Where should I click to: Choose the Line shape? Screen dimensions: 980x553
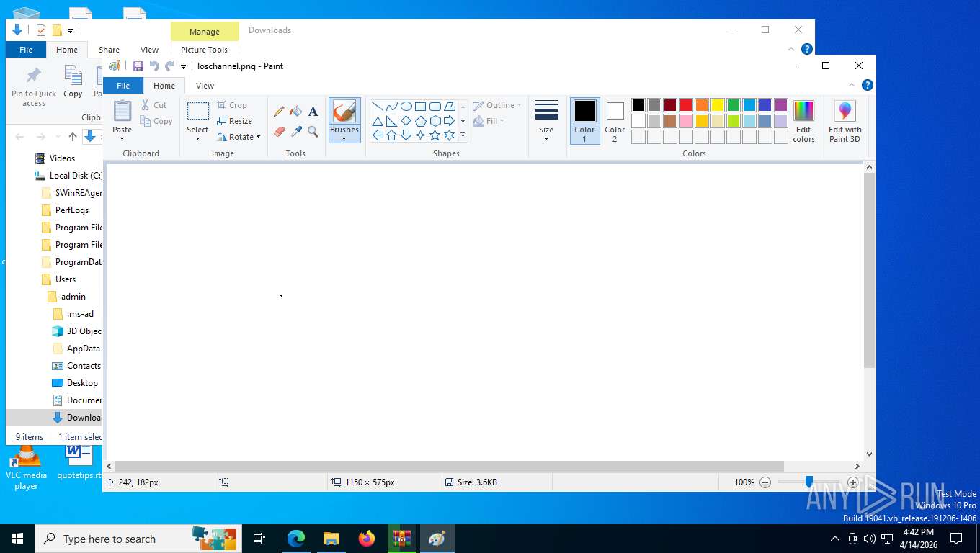378,106
